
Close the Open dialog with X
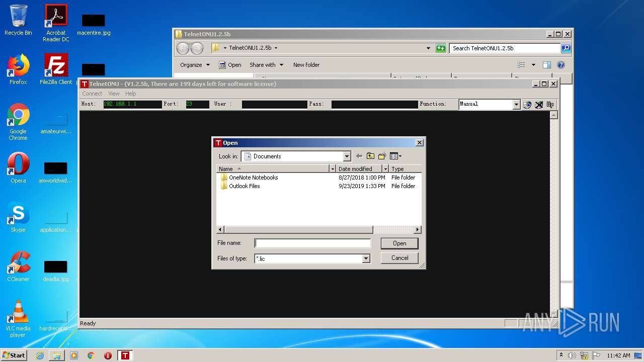coord(419,143)
